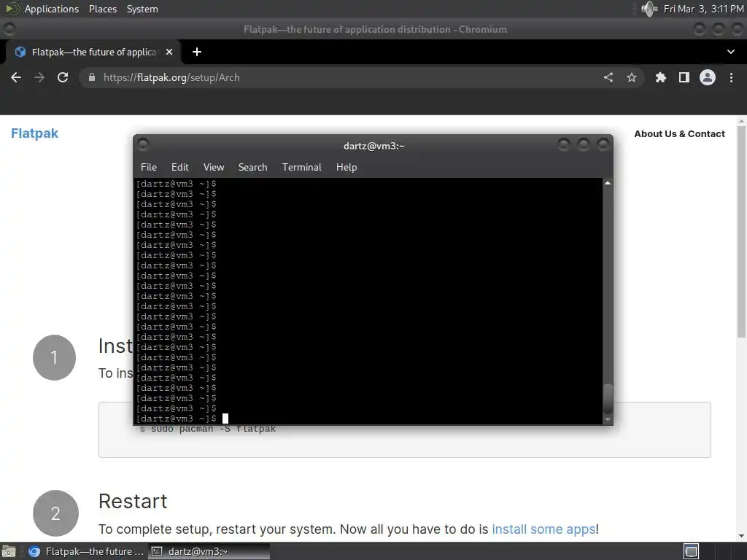Viewport: 747px width, 560px height.
Task: Click the terminal window menu button at top-left
Action: tap(143, 144)
